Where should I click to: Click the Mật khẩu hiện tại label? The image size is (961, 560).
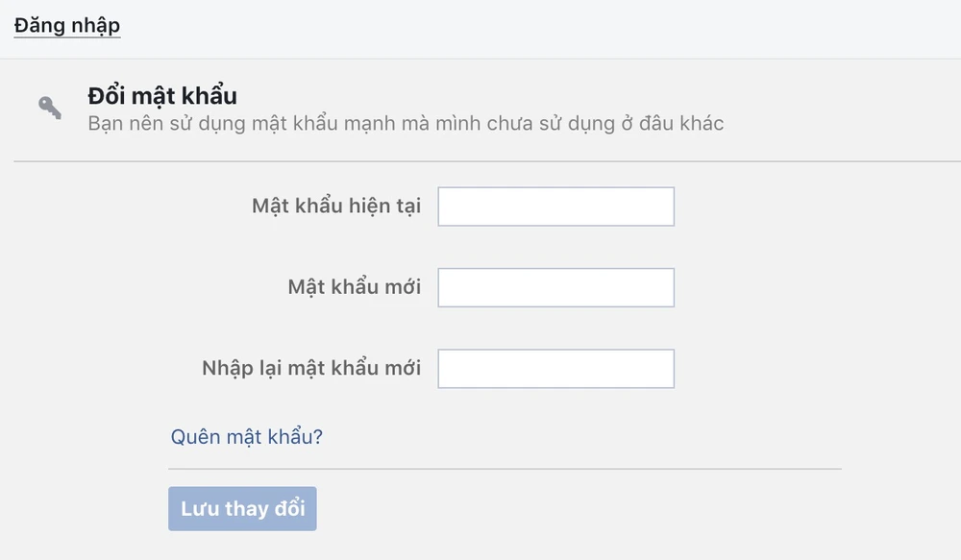(x=336, y=207)
